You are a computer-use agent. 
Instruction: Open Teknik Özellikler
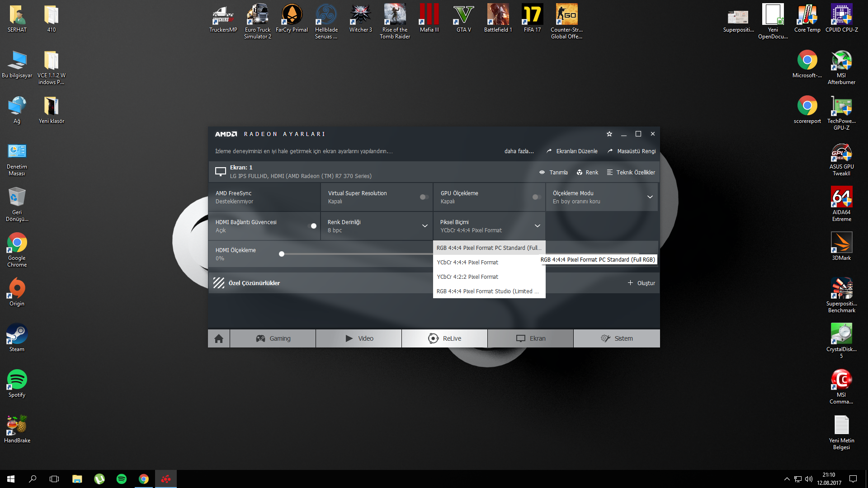[x=631, y=172]
